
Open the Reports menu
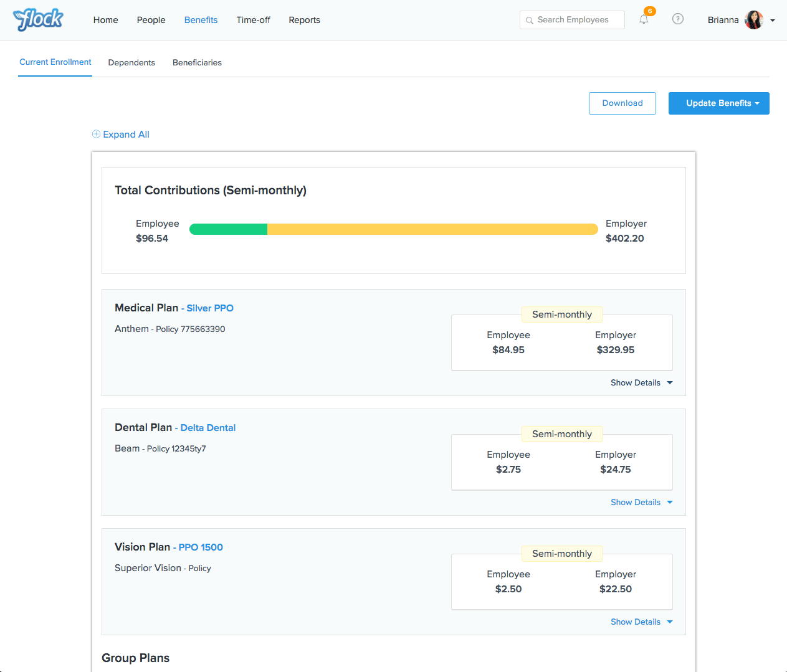pyautogui.click(x=305, y=20)
